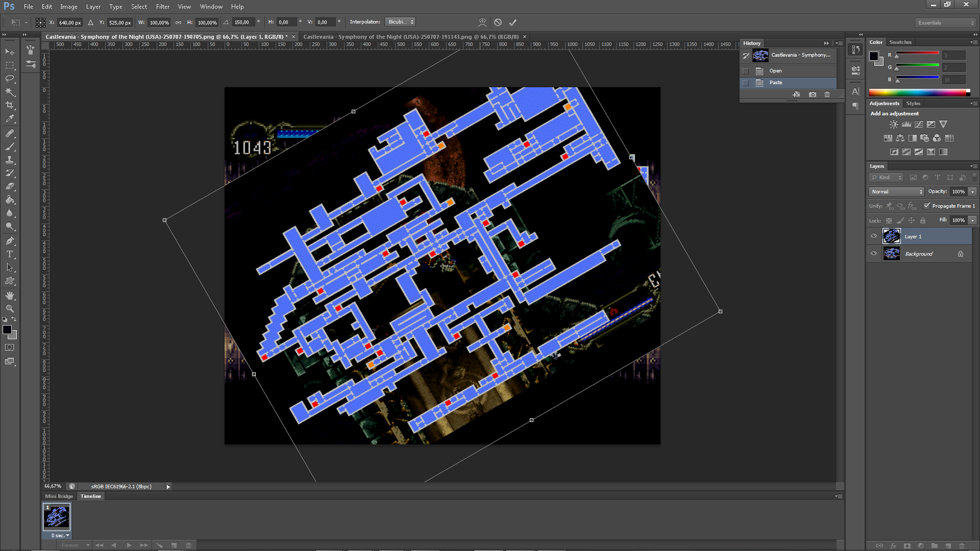Cancel the transform with circle-slash icon
Screen dimensions: 980x551
[x=498, y=22]
